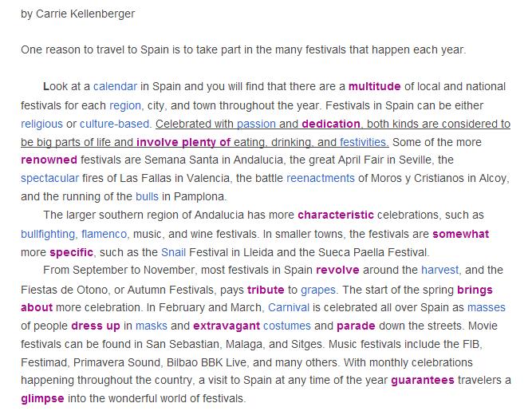
Task: Click the underlined blue 'passion' link
Action: 256,124
